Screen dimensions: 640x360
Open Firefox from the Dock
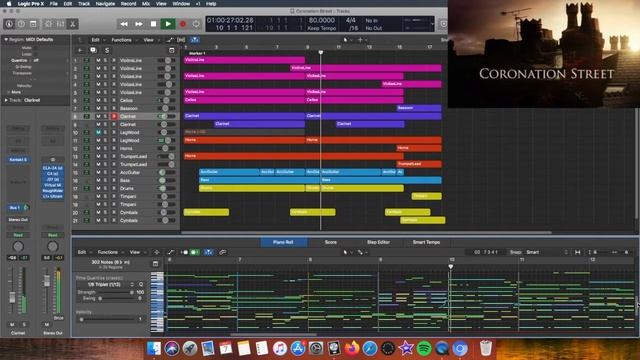[x=351, y=349]
